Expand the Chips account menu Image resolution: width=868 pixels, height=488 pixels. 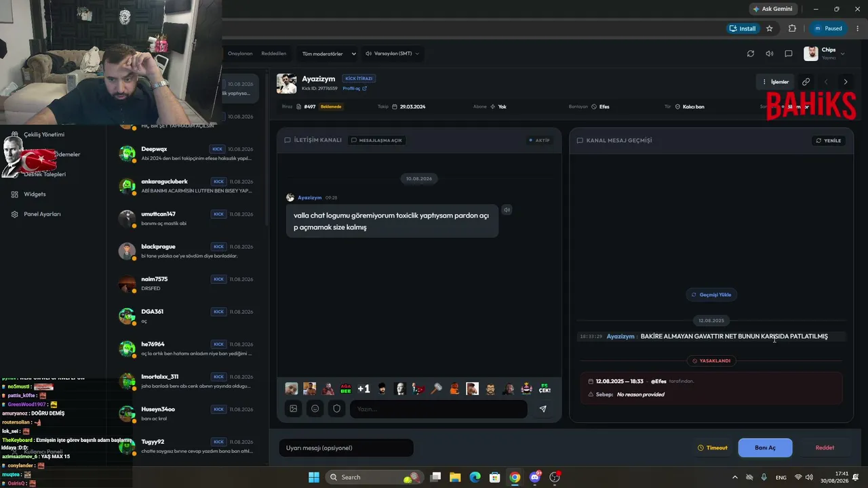[825, 54]
